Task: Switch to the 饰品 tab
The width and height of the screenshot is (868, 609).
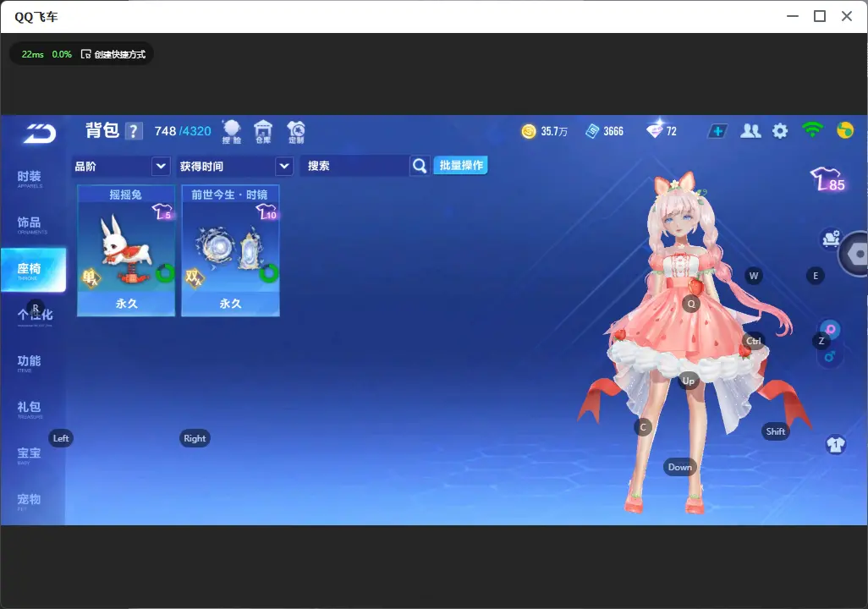Action: point(30,224)
